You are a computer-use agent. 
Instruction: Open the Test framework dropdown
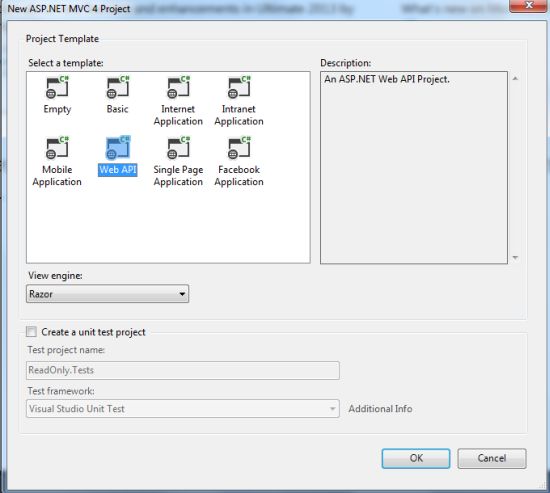[x=183, y=408]
